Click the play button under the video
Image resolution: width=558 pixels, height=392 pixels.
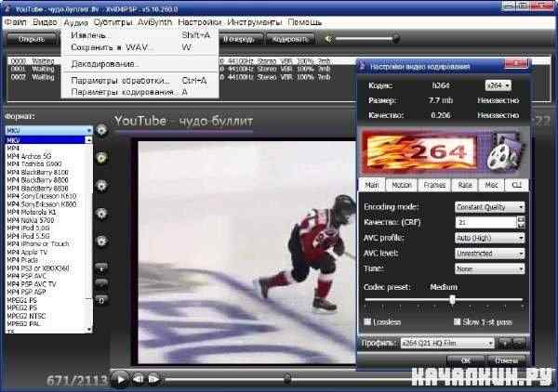coord(120,379)
